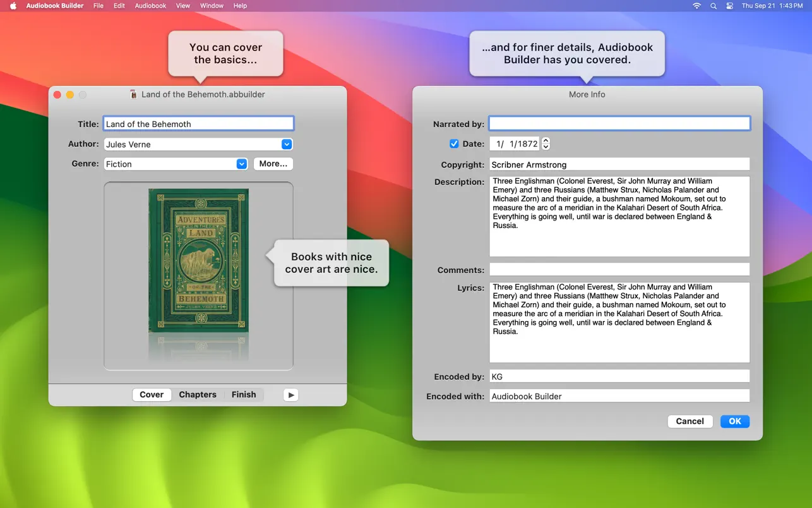Open the View menu
This screenshot has width=812, height=508.
(x=183, y=6)
